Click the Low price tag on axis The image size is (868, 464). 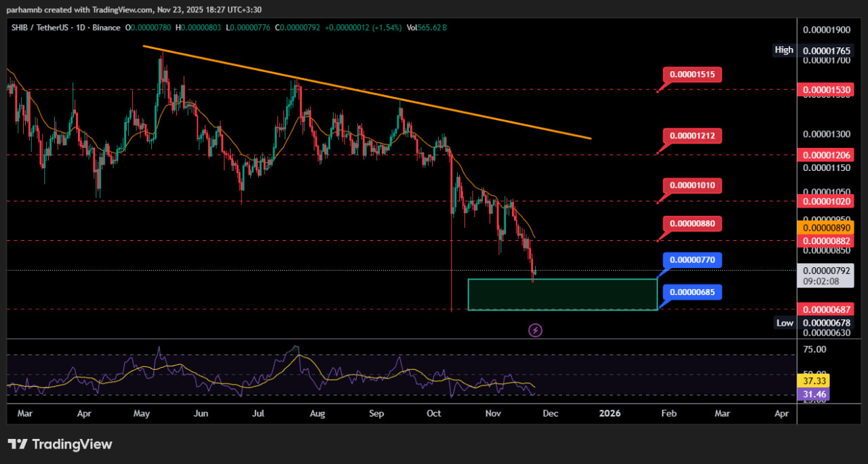click(785, 323)
